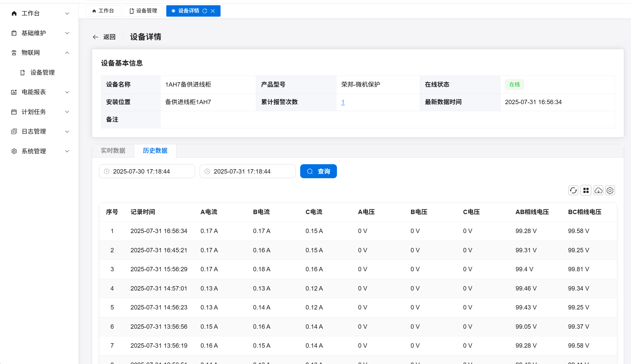Click the clock icon in the start date field
The height and width of the screenshot is (364, 631).
107,171
